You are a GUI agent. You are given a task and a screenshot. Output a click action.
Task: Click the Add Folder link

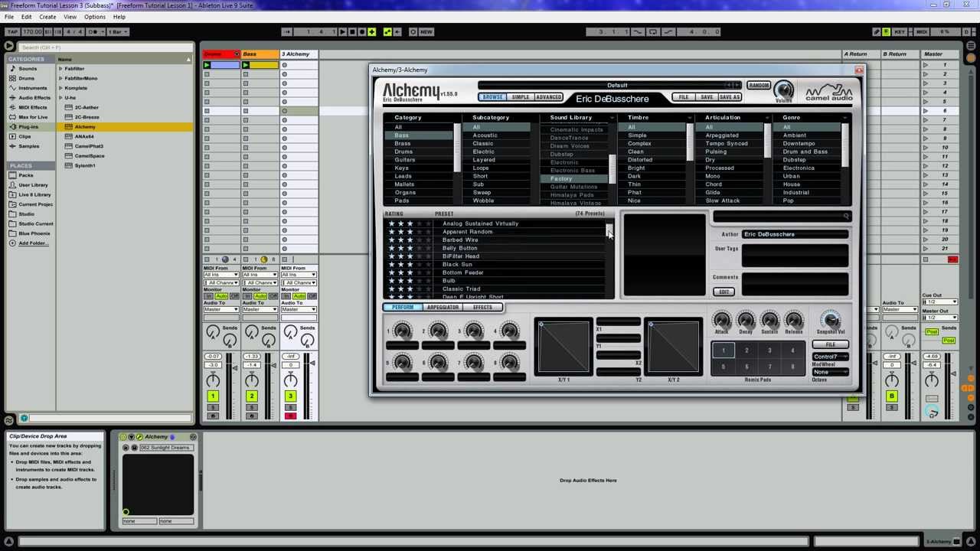[x=33, y=243]
